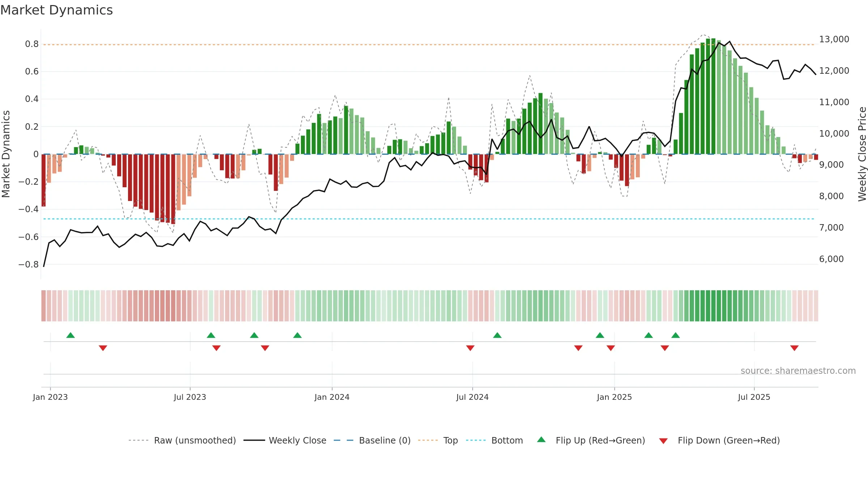Click the 6,000 right-axis tick label
This screenshot has height=488, width=868.
pos(831,259)
